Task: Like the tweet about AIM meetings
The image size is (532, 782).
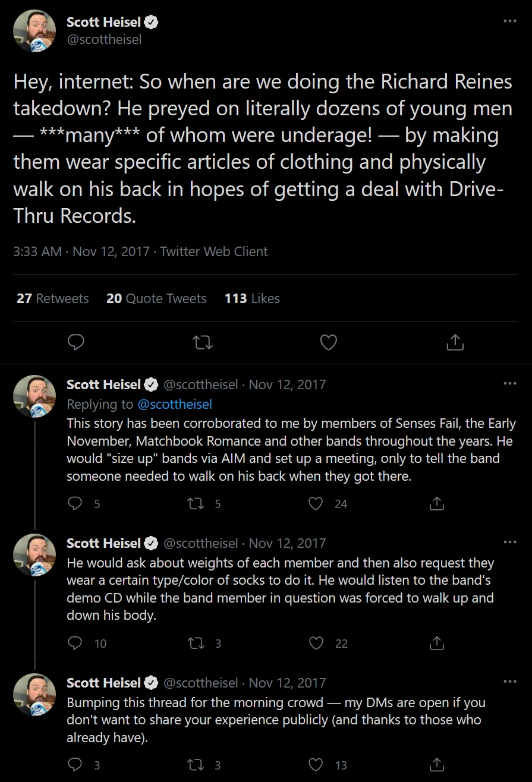Action: coord(316,504)
